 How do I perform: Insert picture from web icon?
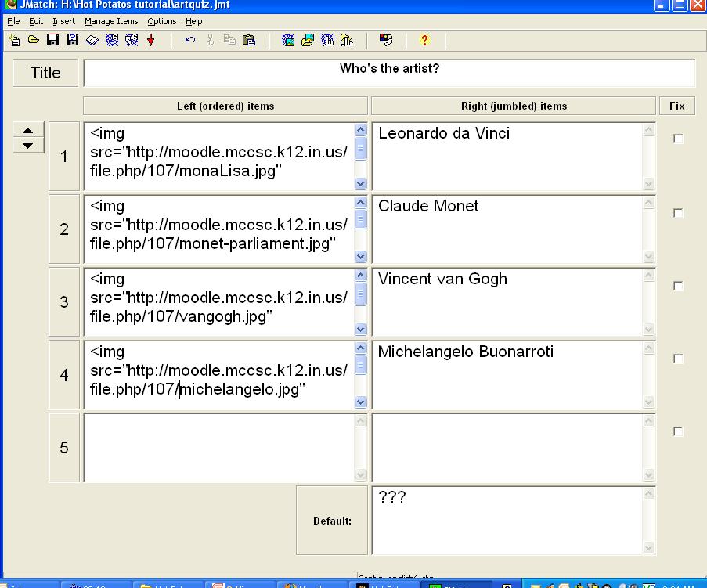288,40
